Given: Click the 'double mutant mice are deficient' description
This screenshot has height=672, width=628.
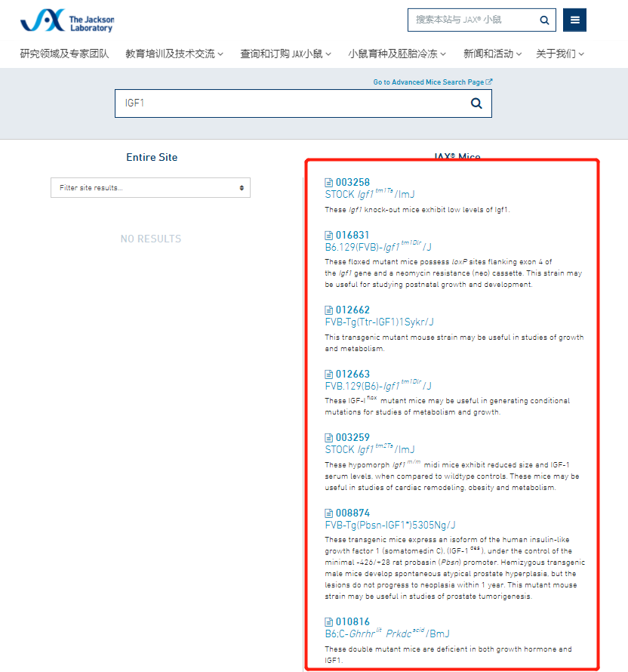Looking at the screenshot, I should (x=448, y=655).
